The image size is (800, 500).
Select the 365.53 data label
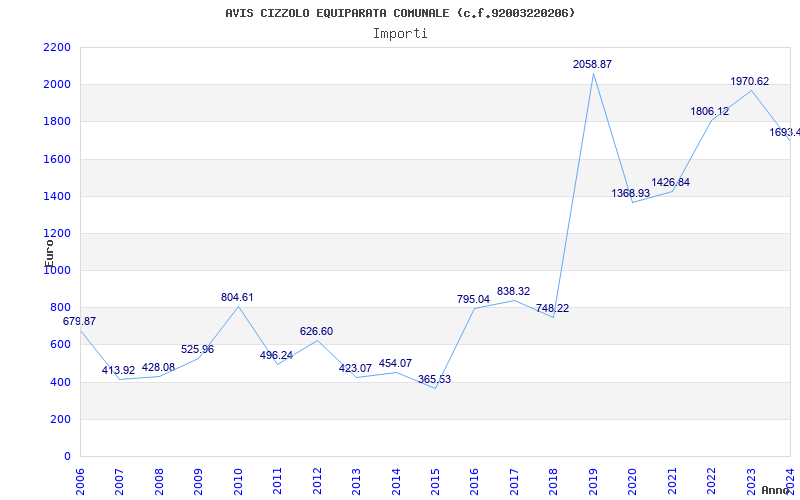(435, 379)
